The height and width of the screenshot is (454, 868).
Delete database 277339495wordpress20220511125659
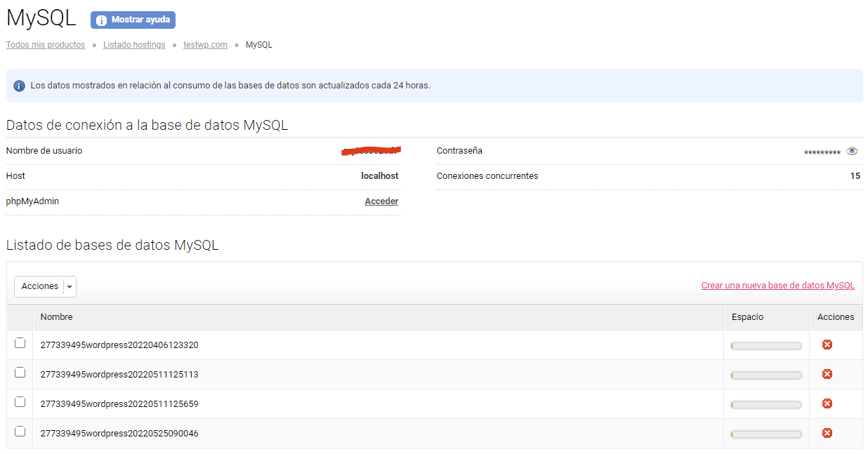point(827,403)
